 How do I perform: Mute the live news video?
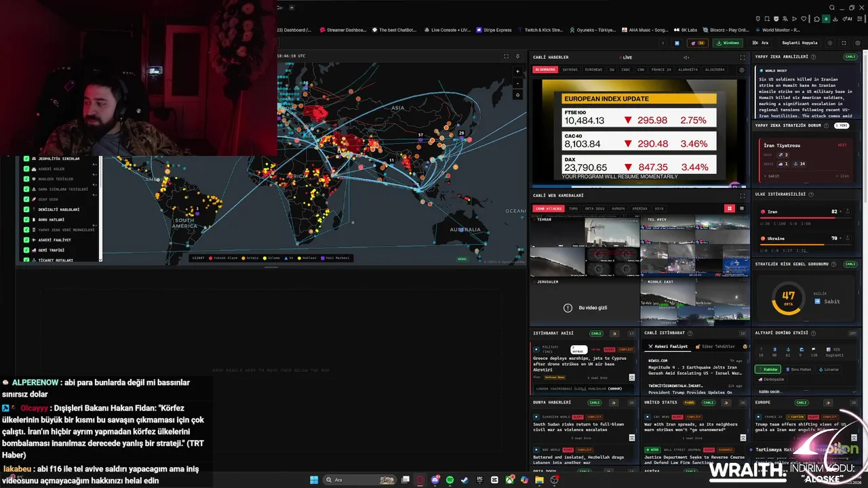[x=686, y=58]
